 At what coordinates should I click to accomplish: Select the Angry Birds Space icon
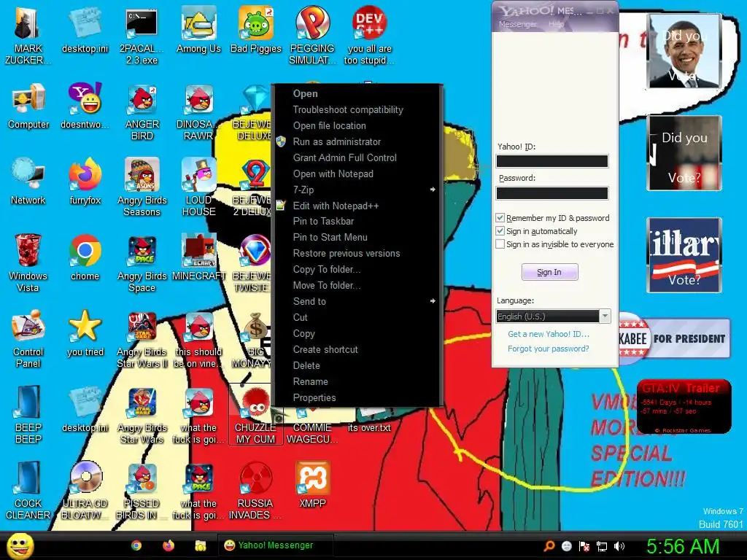pos(142,263)
